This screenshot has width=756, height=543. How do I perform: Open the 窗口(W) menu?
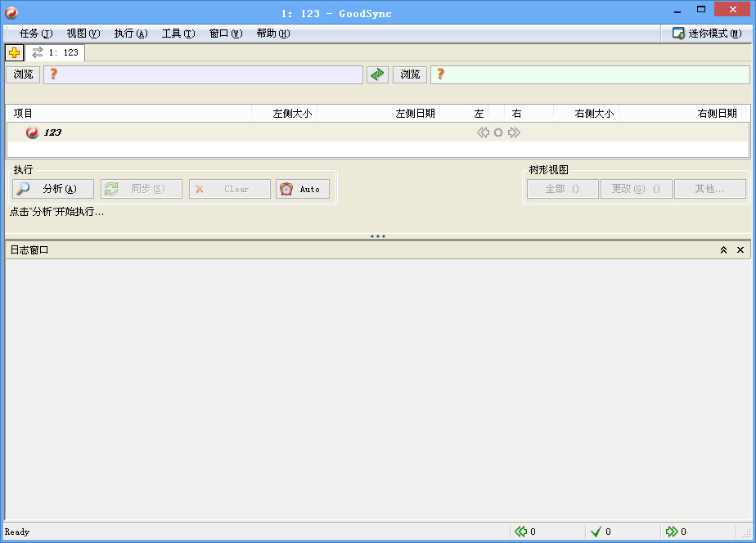(x=226, y=34)
